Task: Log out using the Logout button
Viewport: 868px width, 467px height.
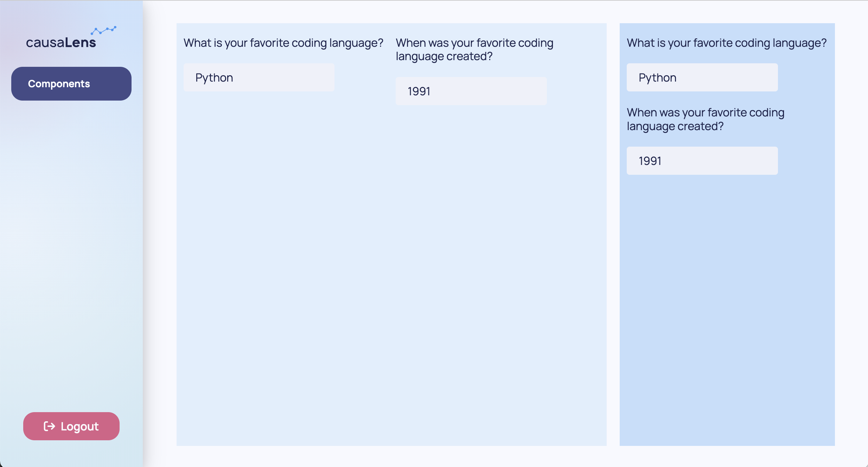Action: point(71,426)
